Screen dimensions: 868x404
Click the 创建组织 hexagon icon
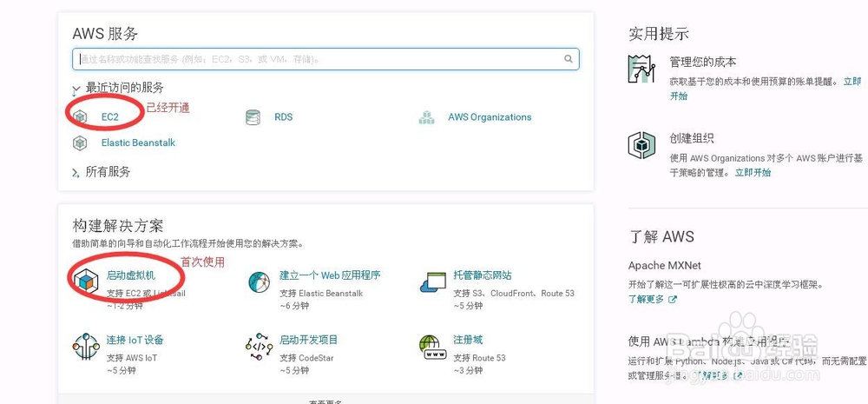641,145
